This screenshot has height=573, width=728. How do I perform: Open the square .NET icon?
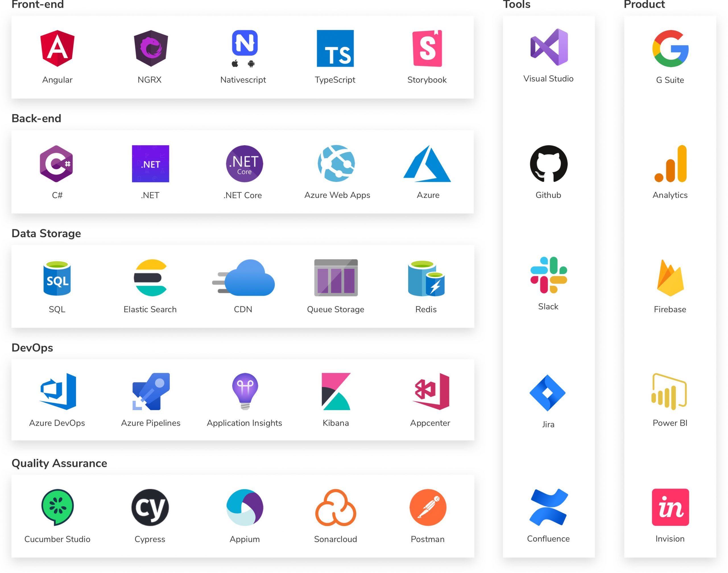(x=151, y=164)
